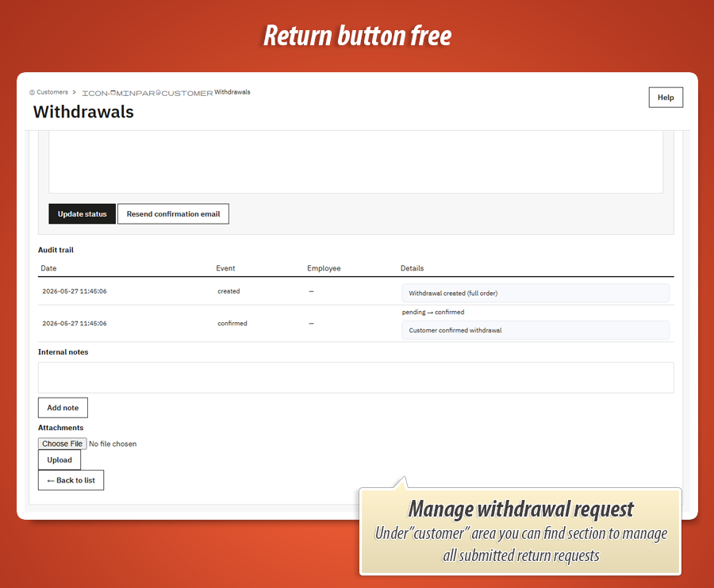Viewport: 714px width, 588px height.
Task: Upload the selected attachment
Action: [59, 460]
